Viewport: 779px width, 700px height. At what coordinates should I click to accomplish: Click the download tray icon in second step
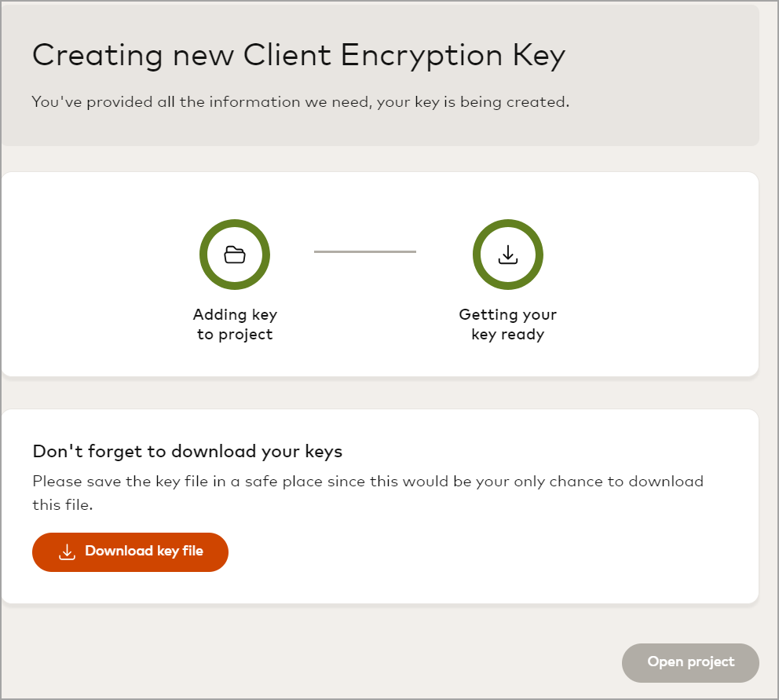pos(508,255)
